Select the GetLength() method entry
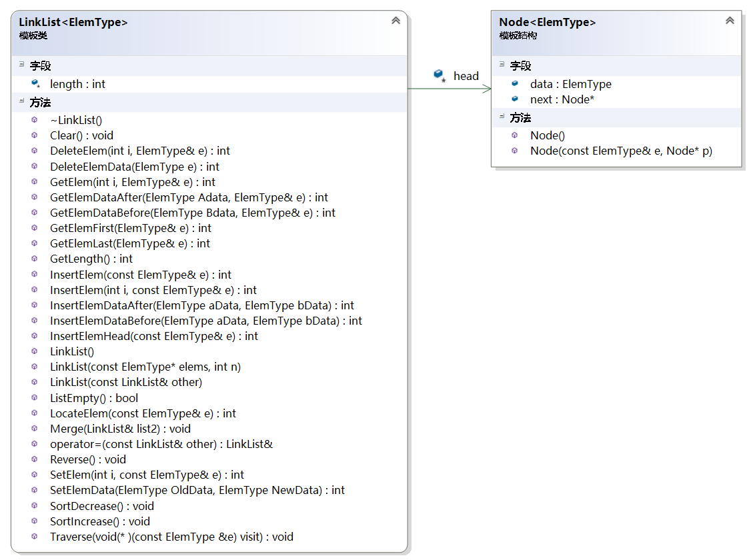This screenshot has width=751, height=560. tap(91, 259)
